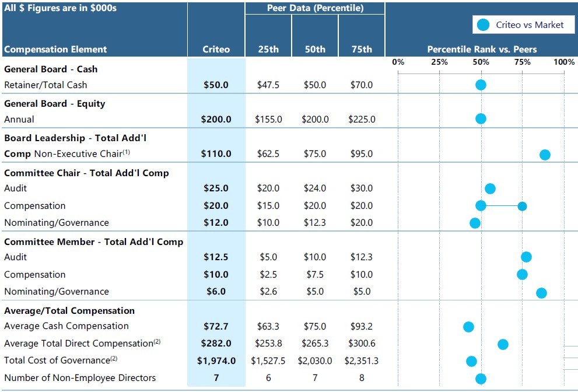Viewport: 578px width, 392px height.
Task: Select the "25th" percentile column header
Action: [268, 50]
